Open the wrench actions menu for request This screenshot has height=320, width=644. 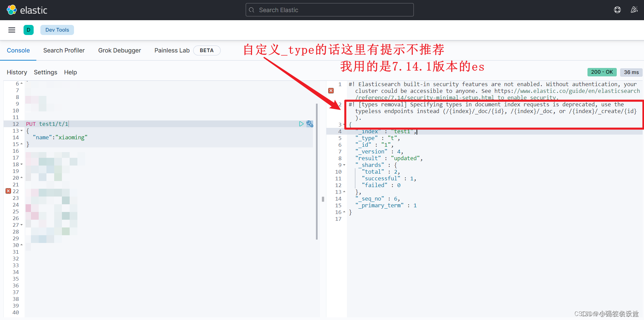pos(310,124)
